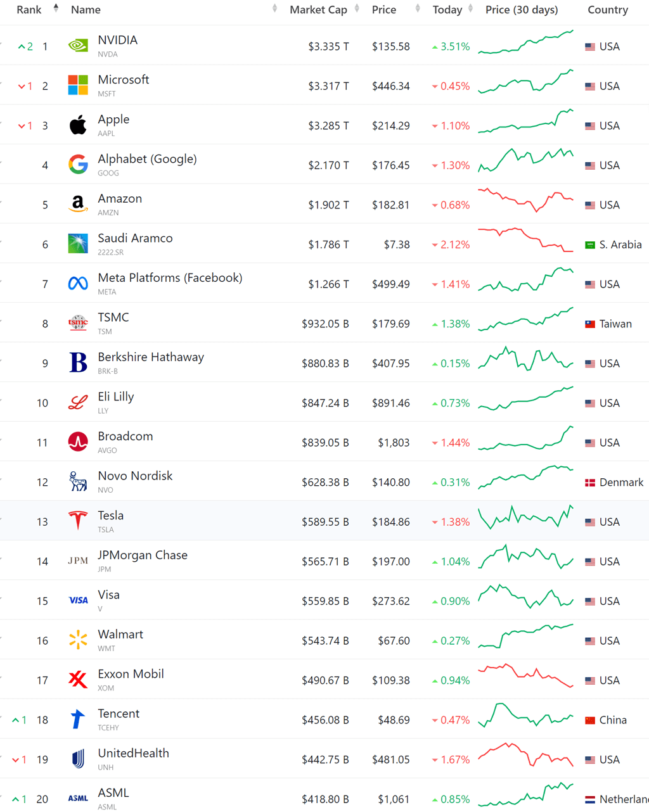Screen dimensions: 649x812
Task: Click the Apple logo icon
Action: (x=78, y=125)
